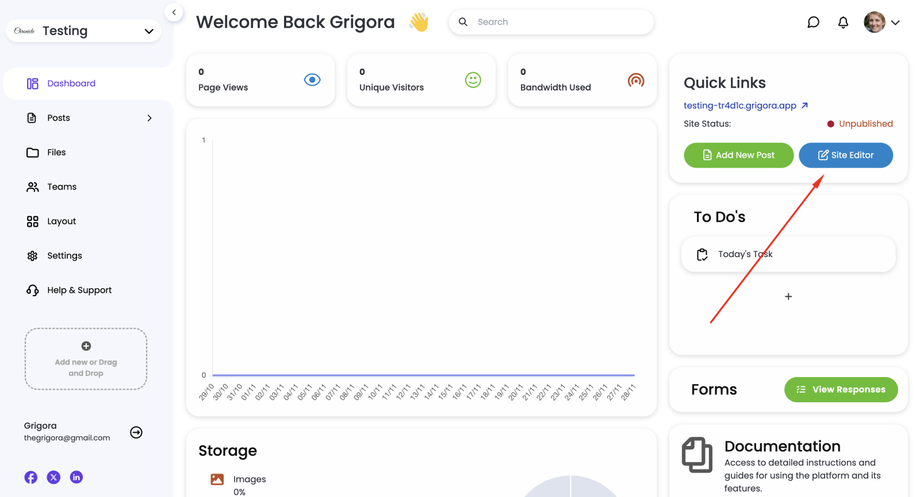
Task: Open the LinkedIn social icon
Action: (x=76, y=478)
